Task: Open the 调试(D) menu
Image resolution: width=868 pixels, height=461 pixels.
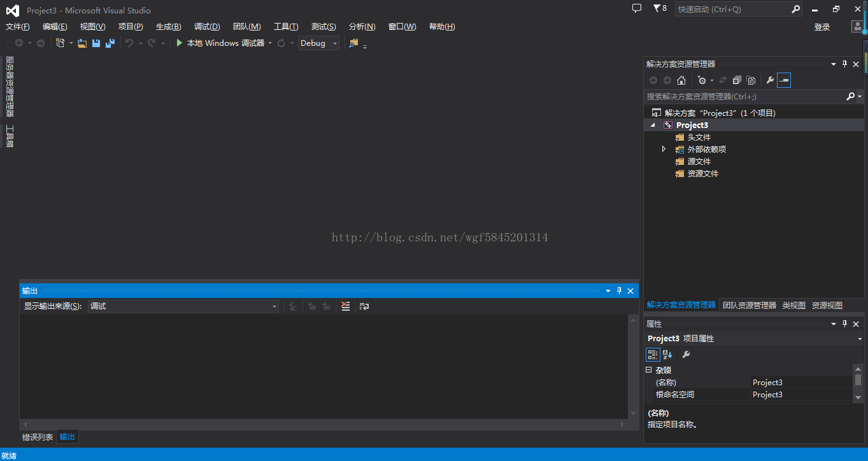Action: pyautogui.click(x=206, y=26)
